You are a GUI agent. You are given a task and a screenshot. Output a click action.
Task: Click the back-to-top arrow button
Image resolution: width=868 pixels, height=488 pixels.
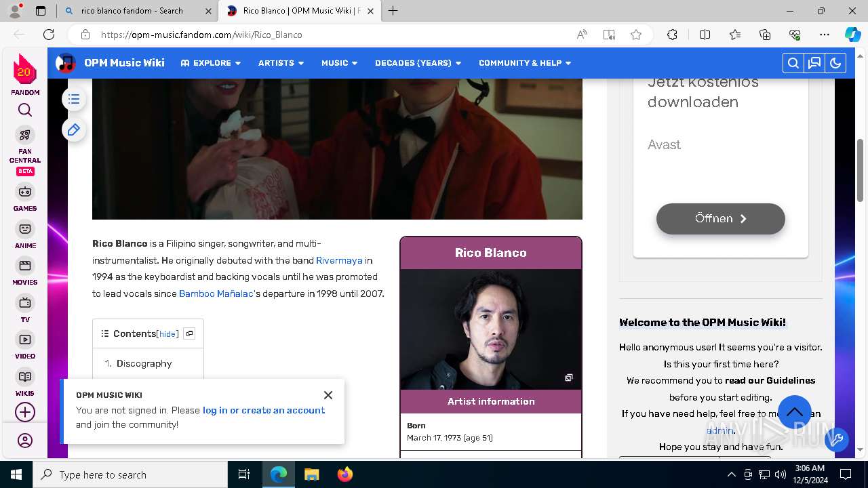click(795, 412)
